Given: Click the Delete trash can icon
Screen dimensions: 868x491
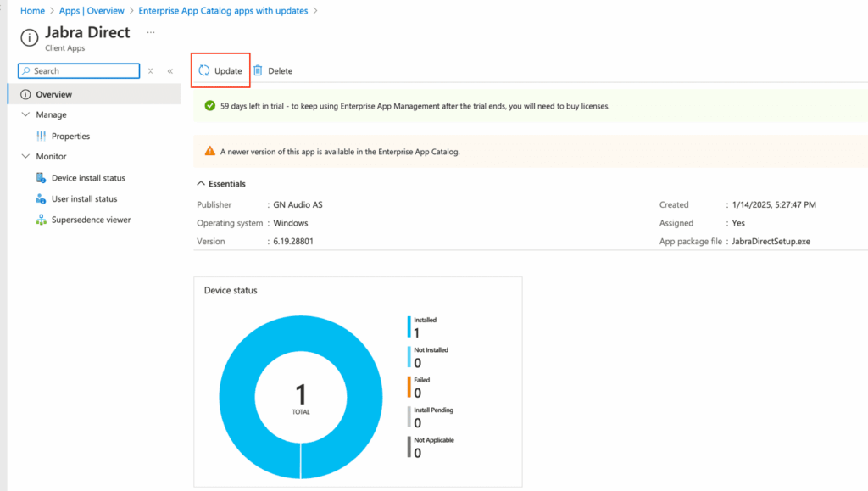Looking at the screenshot, I should [258, 71].
